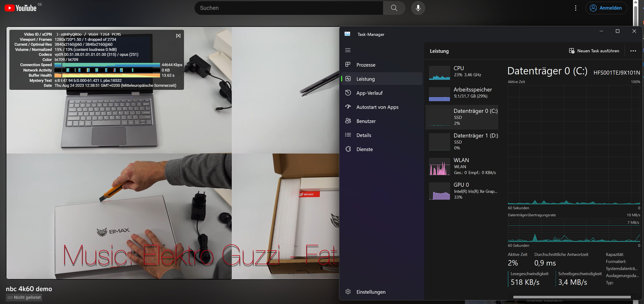Click the Dienste puzzle-gear icon

click(348, 149)
